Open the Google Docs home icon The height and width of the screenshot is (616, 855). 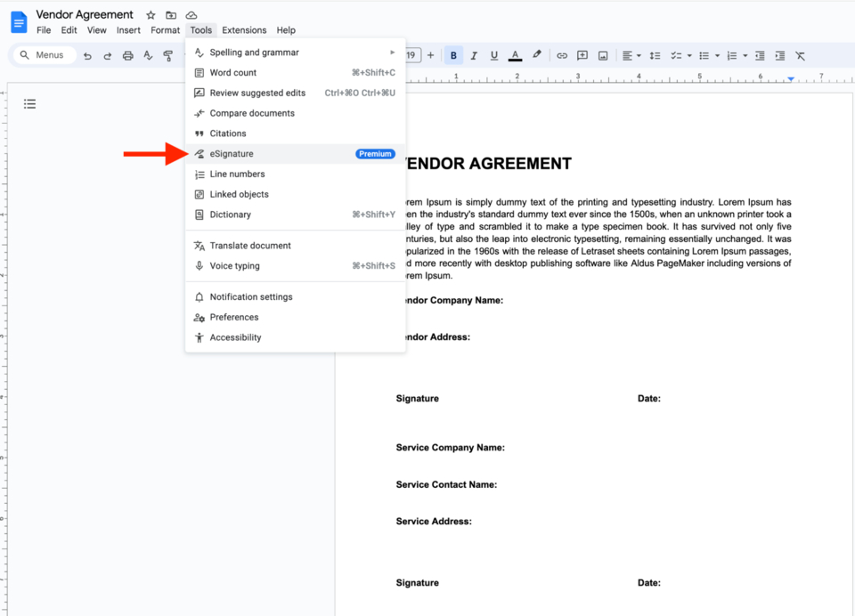click(19, 22)
